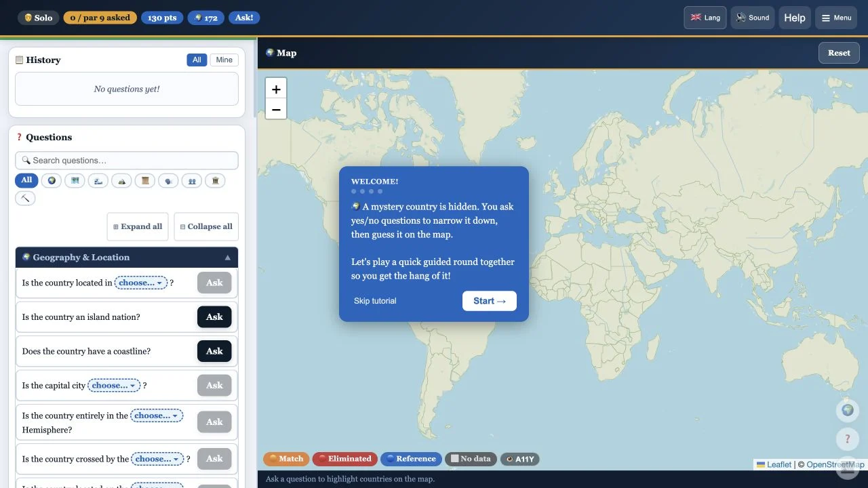The image size is (868, 488).
Task: Select the mountain category filter chip
Action: tap(121, 181)
